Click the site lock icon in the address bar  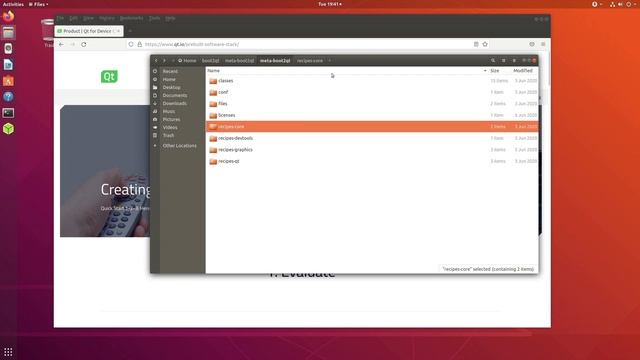coord(140,44)
